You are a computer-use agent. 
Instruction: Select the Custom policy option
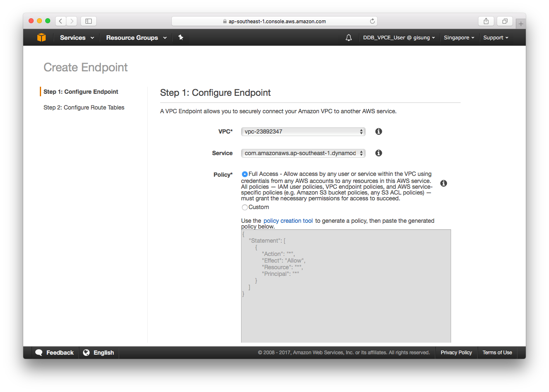[x=244, y=207]
